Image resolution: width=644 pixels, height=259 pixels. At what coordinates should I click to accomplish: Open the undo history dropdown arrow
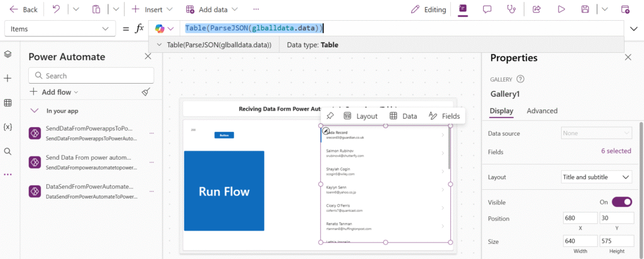76,9
